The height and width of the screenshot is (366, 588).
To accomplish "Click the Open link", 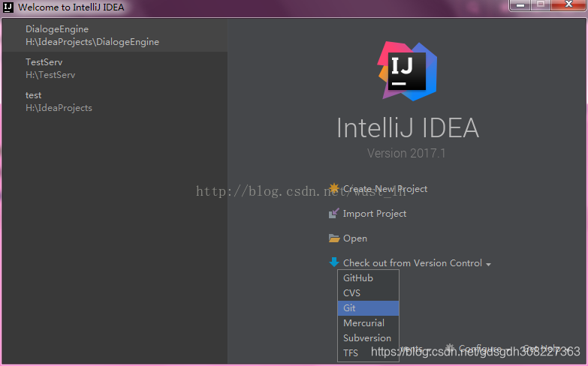I will 355,238.
